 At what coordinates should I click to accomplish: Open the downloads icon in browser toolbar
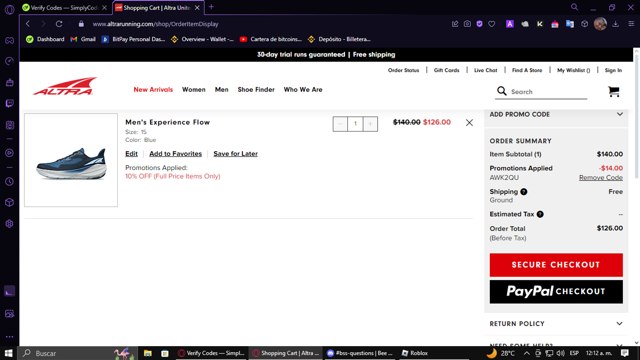616,24
